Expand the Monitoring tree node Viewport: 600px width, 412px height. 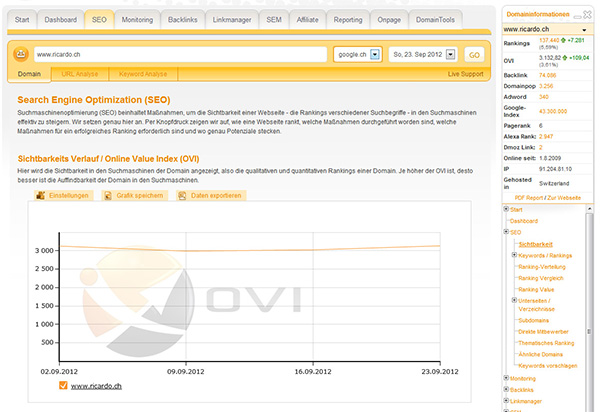coord(506,378)
